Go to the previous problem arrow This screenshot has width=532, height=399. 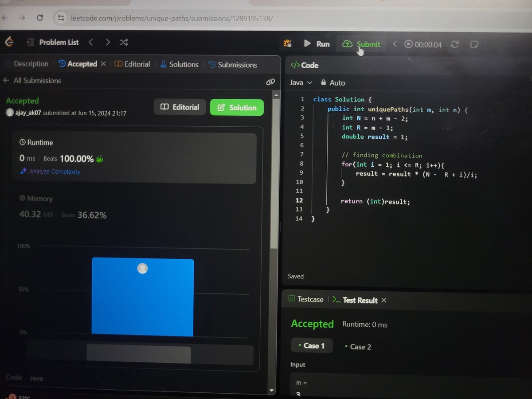click(x=91, y=42)
